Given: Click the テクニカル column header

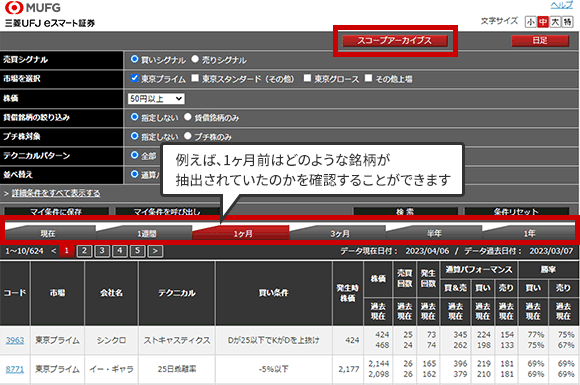Looking at the screenshot, I should click(x=177, y=293).
